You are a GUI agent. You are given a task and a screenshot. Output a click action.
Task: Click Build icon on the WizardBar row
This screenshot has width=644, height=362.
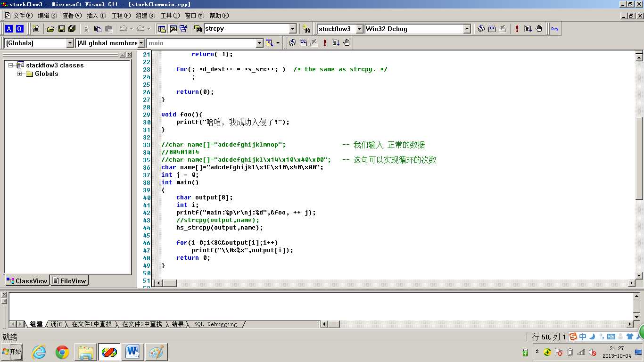coord(303,43)
